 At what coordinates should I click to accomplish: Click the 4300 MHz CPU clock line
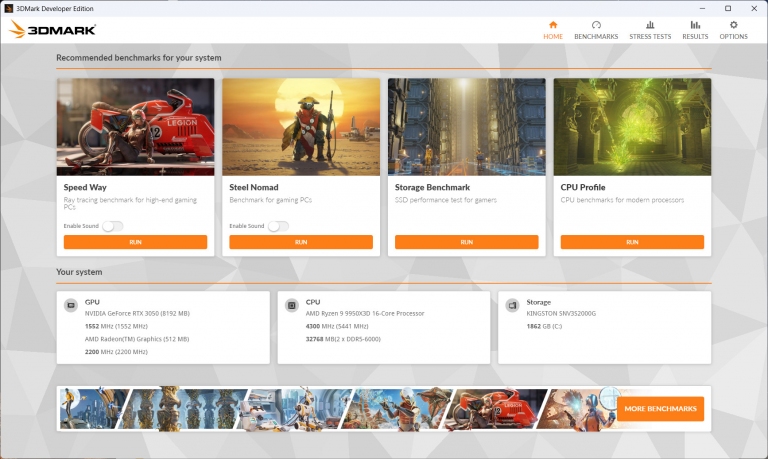point(337,326)
